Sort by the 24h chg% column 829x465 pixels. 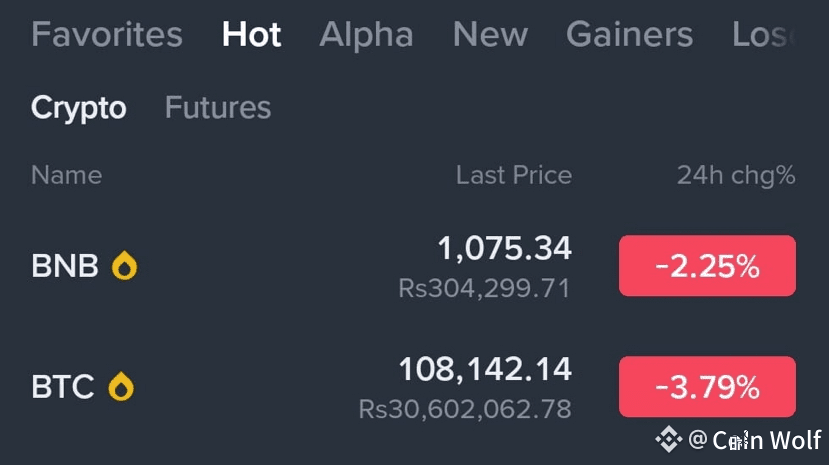point(735,176)
